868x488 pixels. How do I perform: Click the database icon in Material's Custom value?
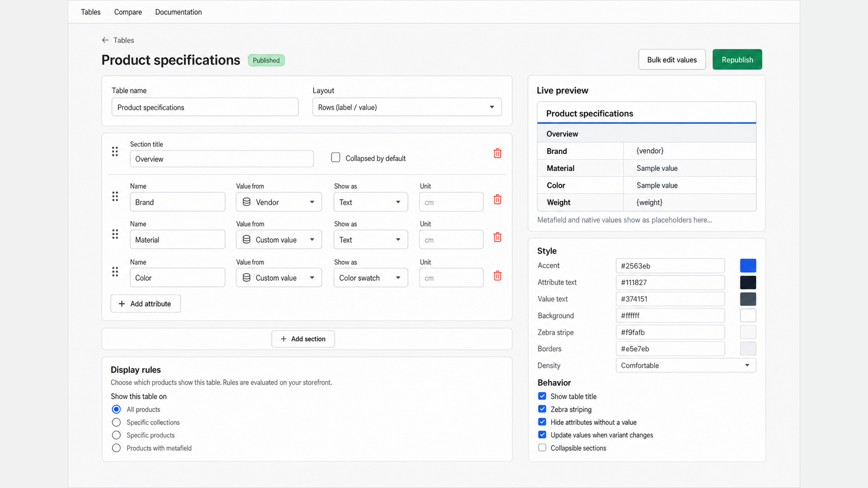coord(246,240)
